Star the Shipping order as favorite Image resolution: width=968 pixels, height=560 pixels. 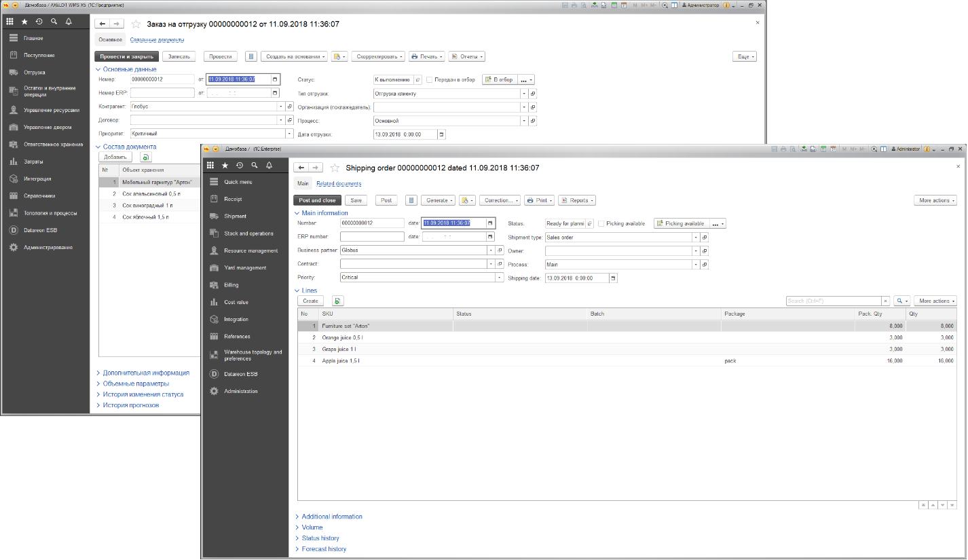click(335, 168)
